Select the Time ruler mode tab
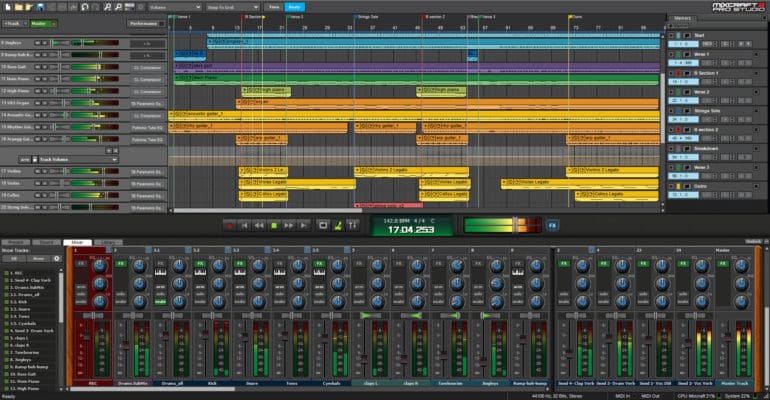Screen dimensions: 770x400 [x=274, y=6]
